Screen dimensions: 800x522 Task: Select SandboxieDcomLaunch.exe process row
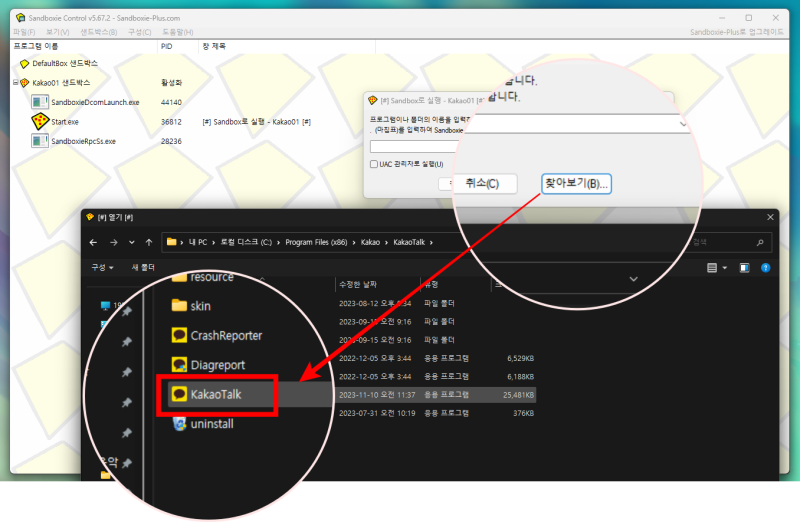click(95, 102)
